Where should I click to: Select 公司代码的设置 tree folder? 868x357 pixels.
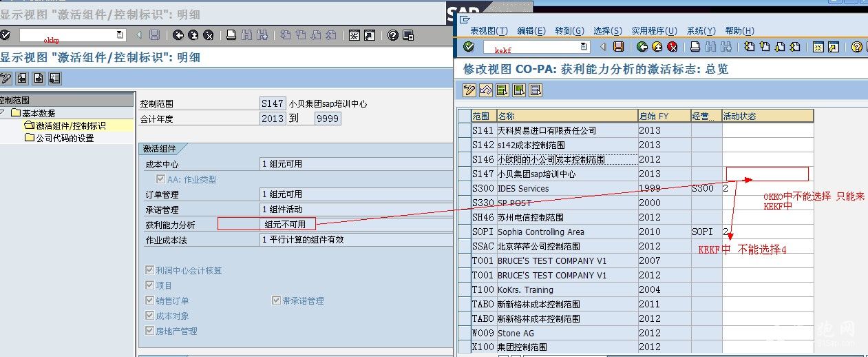[59, 138]
